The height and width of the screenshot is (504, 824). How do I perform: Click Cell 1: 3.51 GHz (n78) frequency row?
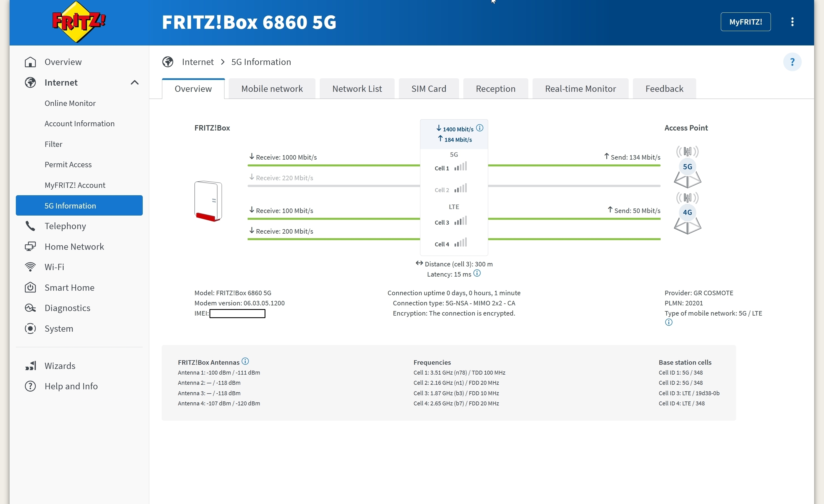point(459,373)
